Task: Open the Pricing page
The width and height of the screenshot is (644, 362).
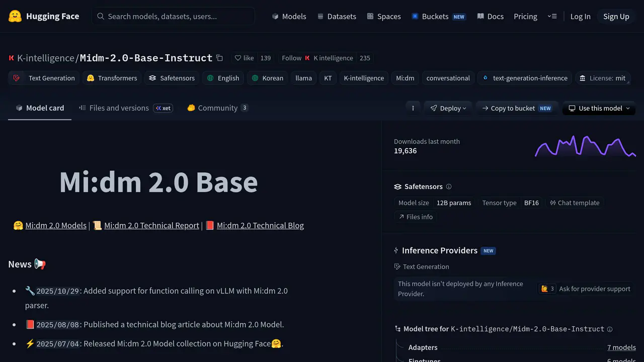Action: click(x=525, y=16)
